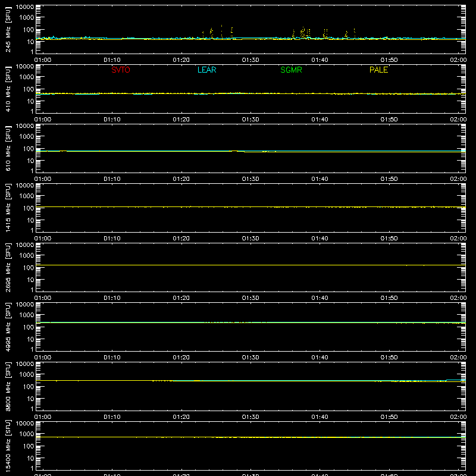Click the yellow trace line in 2695 MHz plot
This screenshot has width=476, height=476.
(x=250, y=265)
